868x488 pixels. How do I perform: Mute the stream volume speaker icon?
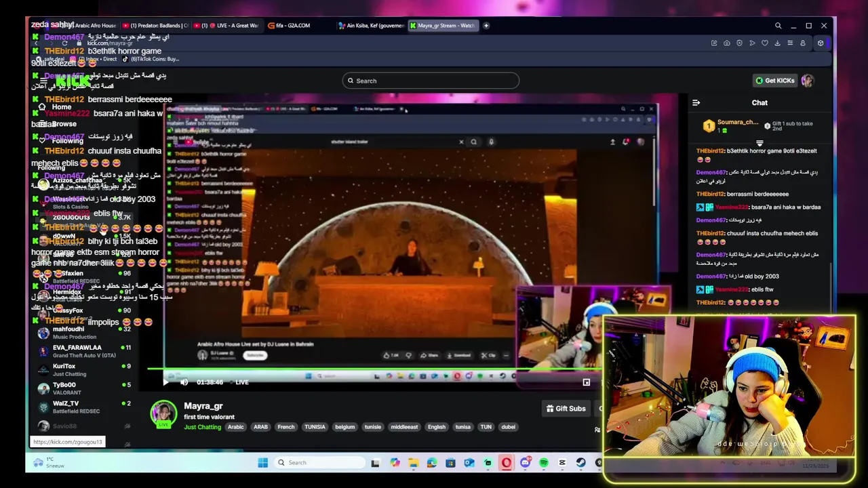(x=184, y=382)
